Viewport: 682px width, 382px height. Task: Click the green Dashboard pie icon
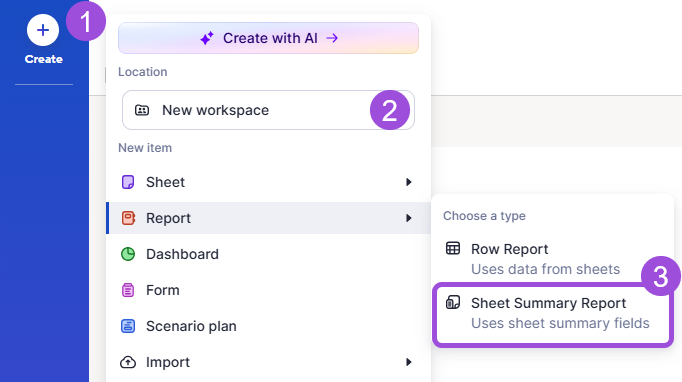click(x=128, y=254)
